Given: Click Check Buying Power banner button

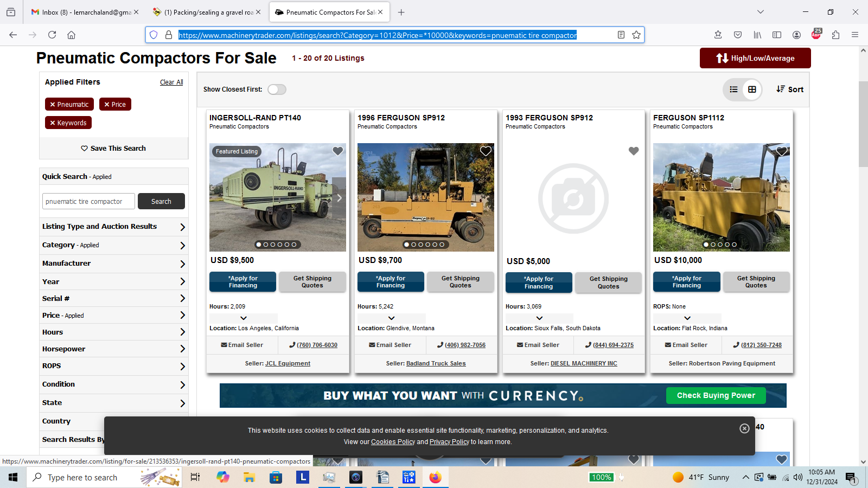Looking at the screenshot, I should 716,395.
